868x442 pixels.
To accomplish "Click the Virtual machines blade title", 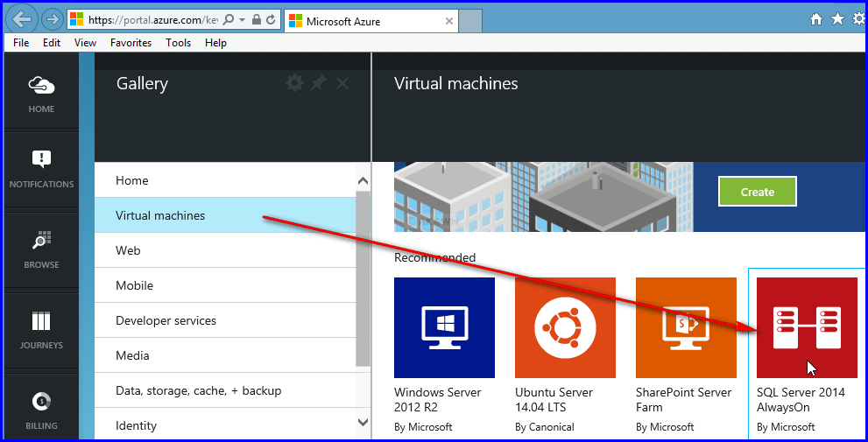I will tap(456, 83).
